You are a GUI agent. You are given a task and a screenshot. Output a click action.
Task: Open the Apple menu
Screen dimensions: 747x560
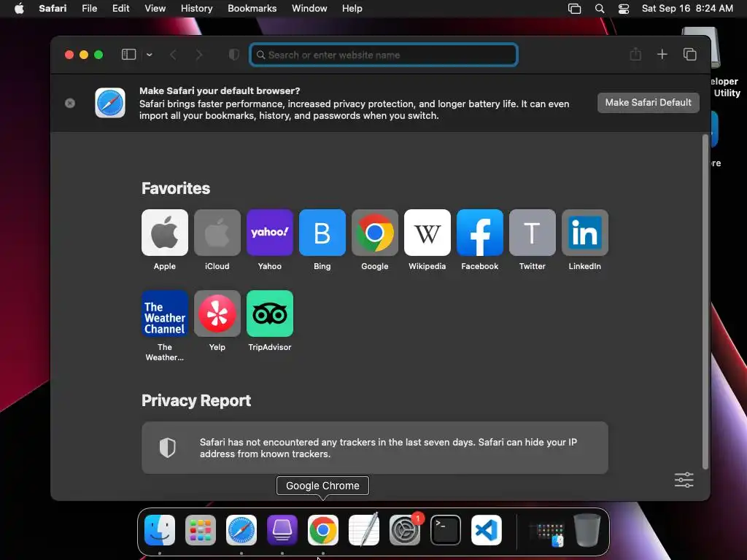pyautogui.click(x=19, y=8)
